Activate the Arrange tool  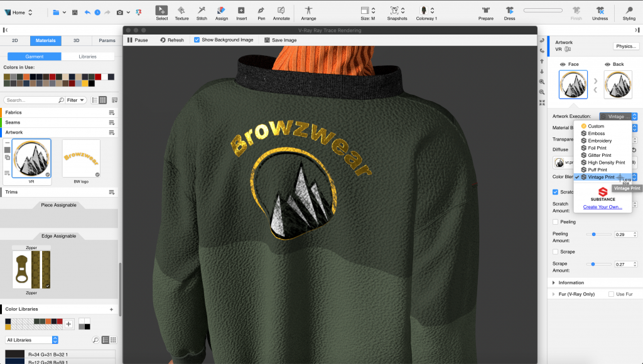(307, 10)
